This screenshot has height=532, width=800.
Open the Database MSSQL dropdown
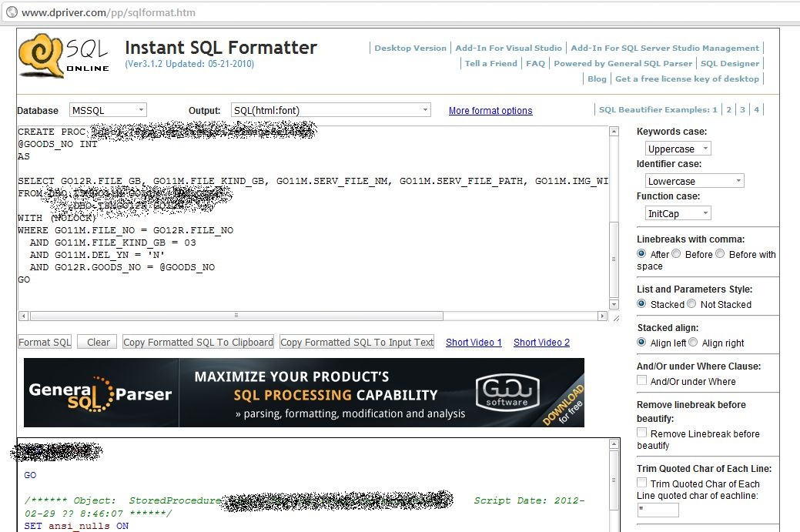pyautogui.click(x=108, y=110)
